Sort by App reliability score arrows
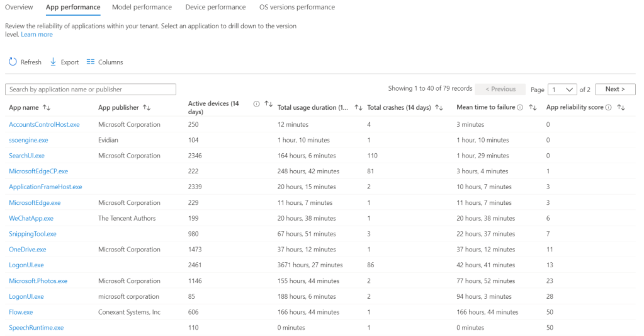The height and width of the screenshot is (336, 644). point(621,108)
